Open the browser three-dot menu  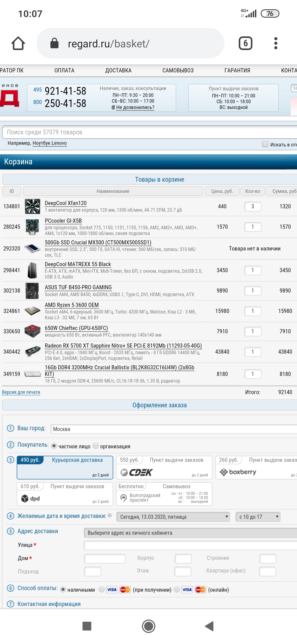276,43
